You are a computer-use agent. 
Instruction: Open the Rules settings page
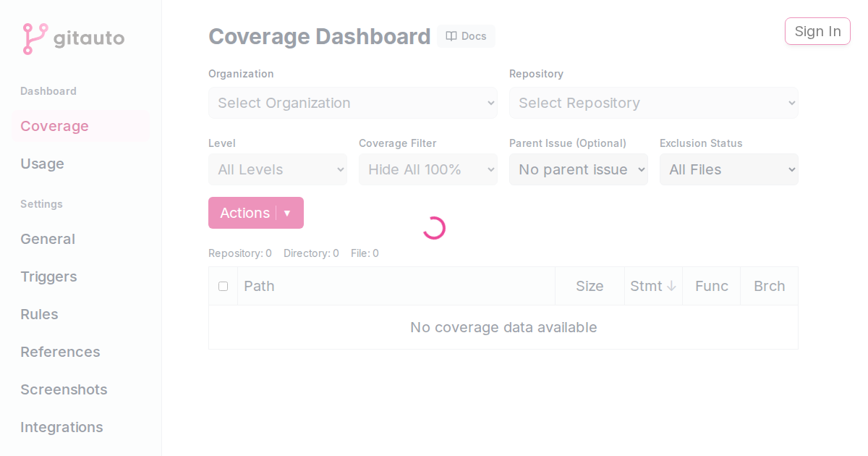80,314
